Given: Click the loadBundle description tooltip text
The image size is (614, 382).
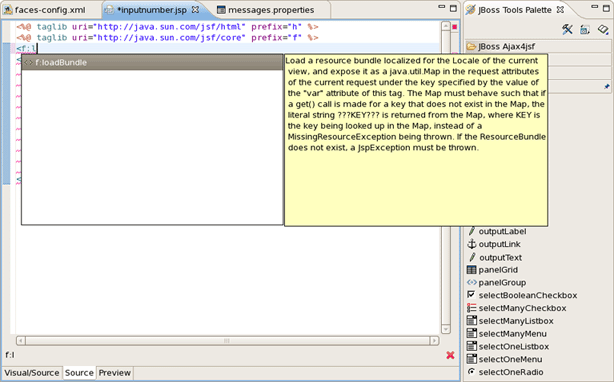Looking at the screenshot, I should (416, 104).
